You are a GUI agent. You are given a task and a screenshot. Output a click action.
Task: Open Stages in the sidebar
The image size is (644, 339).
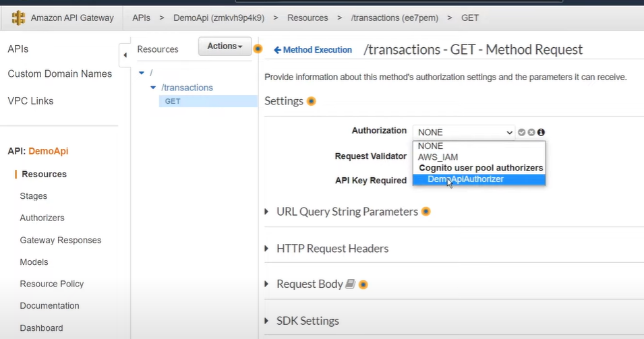pos(33,196)
